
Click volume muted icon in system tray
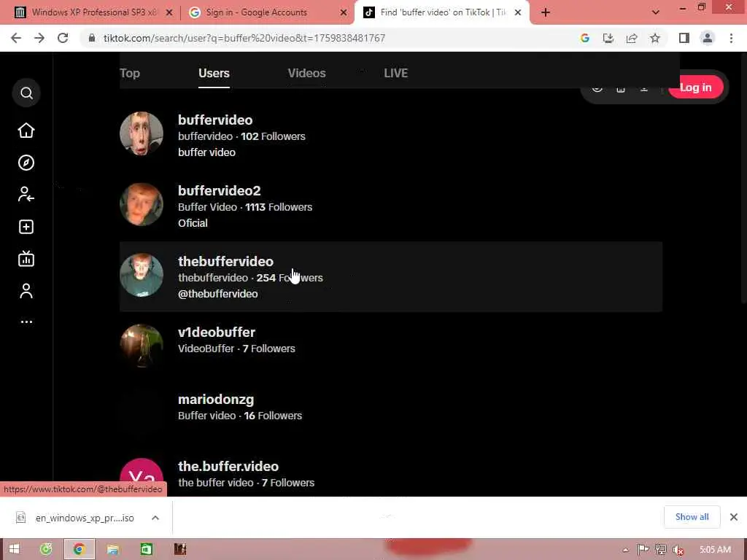point(678,550)
